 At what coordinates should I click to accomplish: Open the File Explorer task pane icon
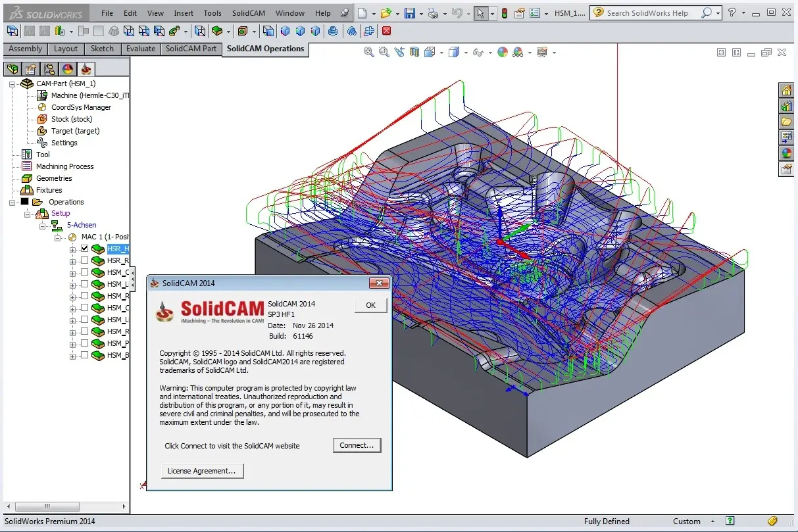tap(786, 122)
